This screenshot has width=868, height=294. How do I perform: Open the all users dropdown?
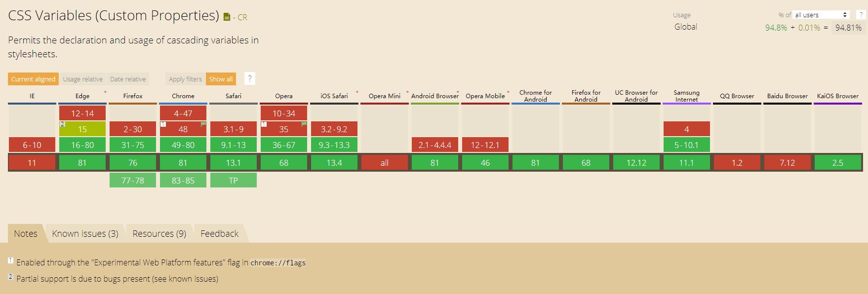pos(821,15)
